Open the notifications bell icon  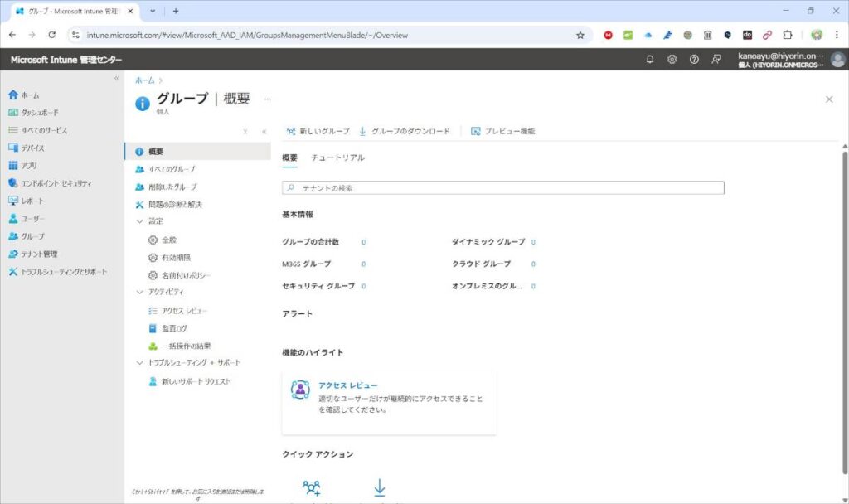[x=650, y=60]
